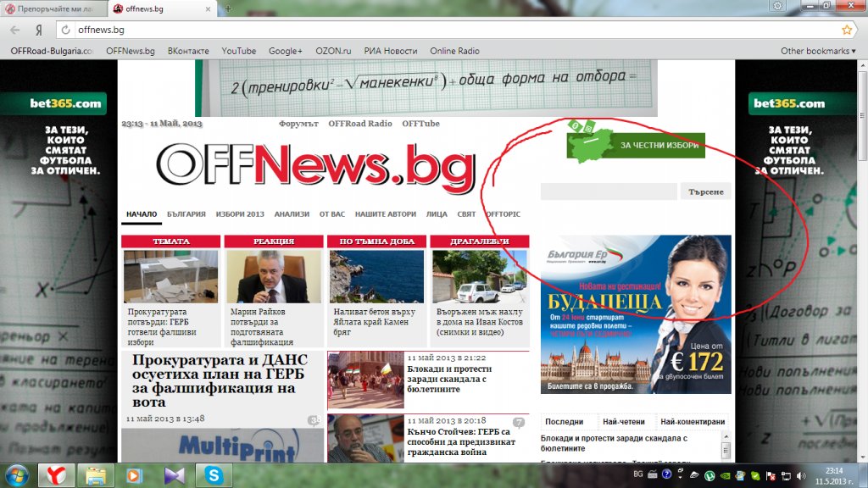Open the Google+ bookmark

(x=285, y=51)
